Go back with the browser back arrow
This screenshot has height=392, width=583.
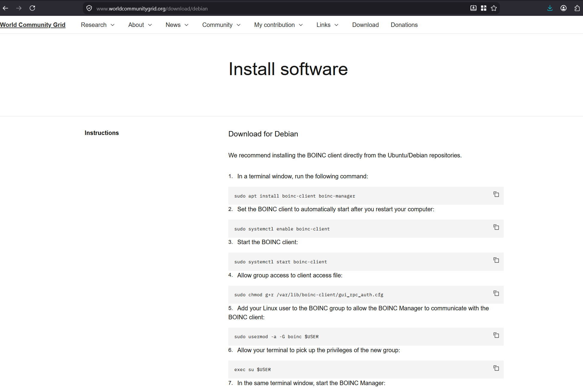(x=5, y=8)
